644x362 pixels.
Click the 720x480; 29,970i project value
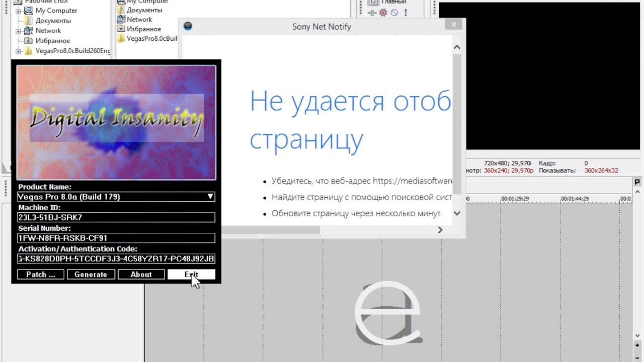pyautogui.click(x=508, y=163)
